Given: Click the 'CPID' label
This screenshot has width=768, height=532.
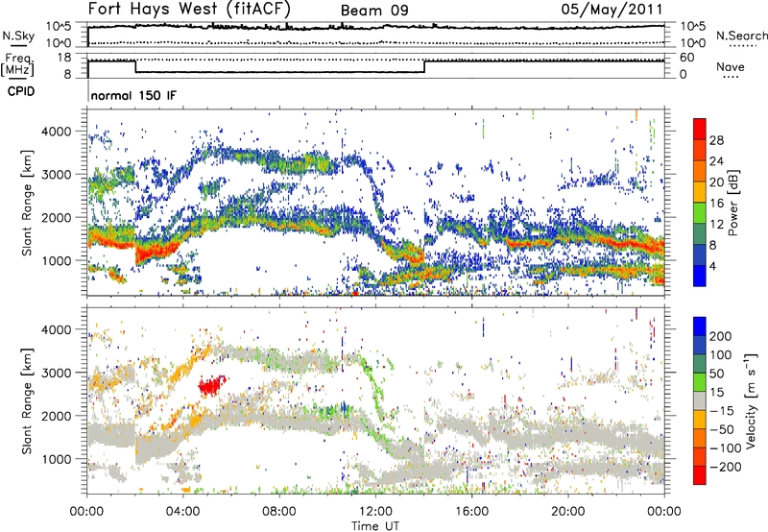Looking at the screenshot, I should point(21,91).
